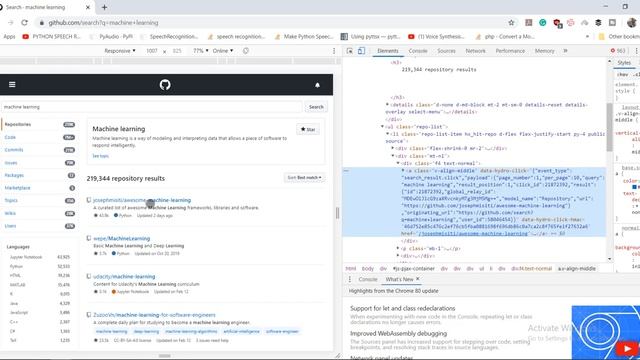Open the Network tab

[x=476, y=51]
